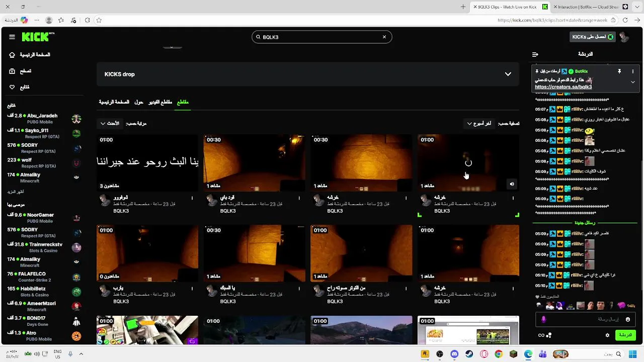The image size is (644, 362).
Task: Click the purple microphone icon in chat
Action: (543, 319)
